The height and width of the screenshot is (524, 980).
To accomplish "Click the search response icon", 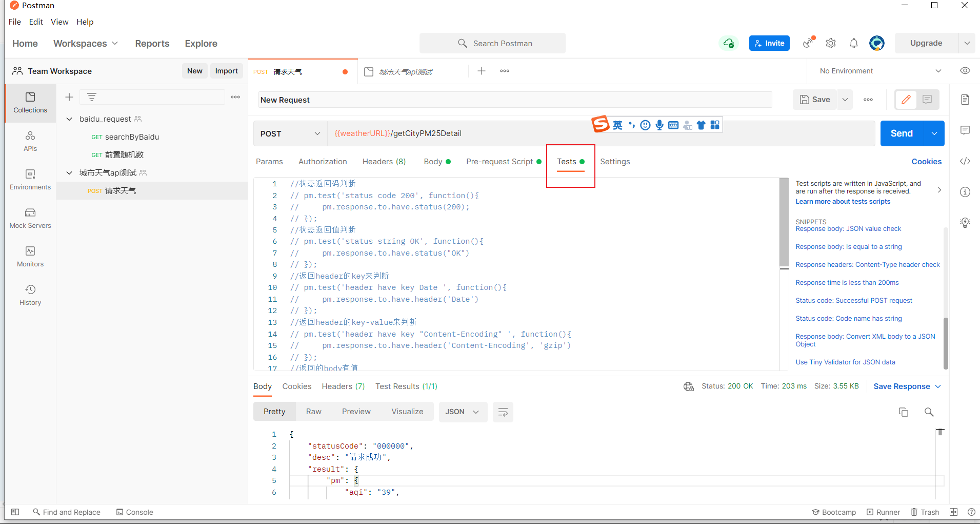I will pos(929,412).
